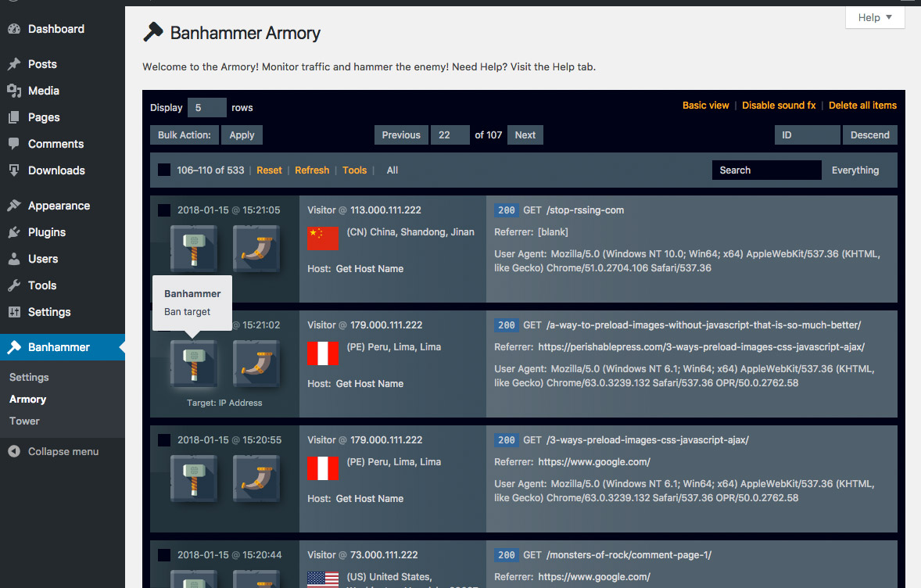The image size is (921, 588).
Task: Click the China flag icon
Action: pos(323,238)
